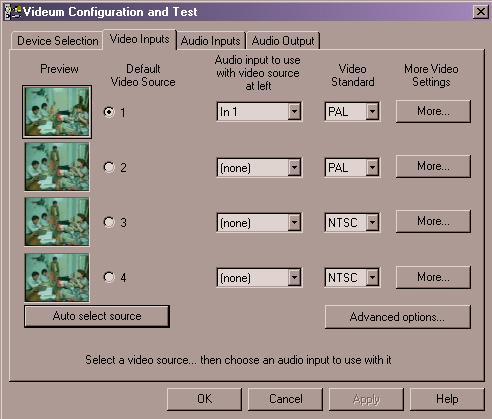Confirm with the OK button
Image resolution: width=492 pixels, height=419 pixels.
204,399
